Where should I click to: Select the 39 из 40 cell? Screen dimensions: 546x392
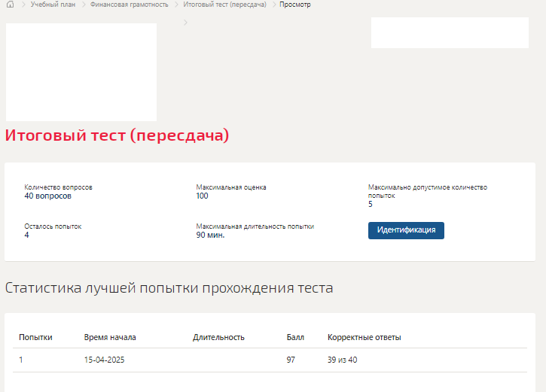pyautogui.click(x=343, y=360)
